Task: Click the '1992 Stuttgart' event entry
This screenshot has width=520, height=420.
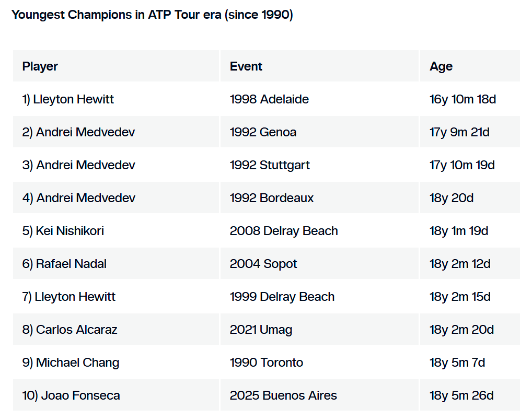Action: pyautogui.click(x=270, y=165)
